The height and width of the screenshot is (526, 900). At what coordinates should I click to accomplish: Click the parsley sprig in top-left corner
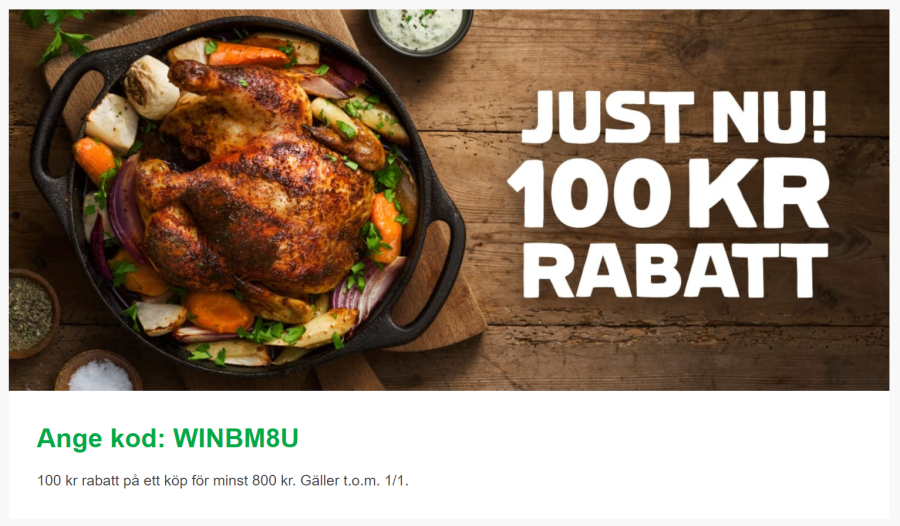tap(57, 33)
